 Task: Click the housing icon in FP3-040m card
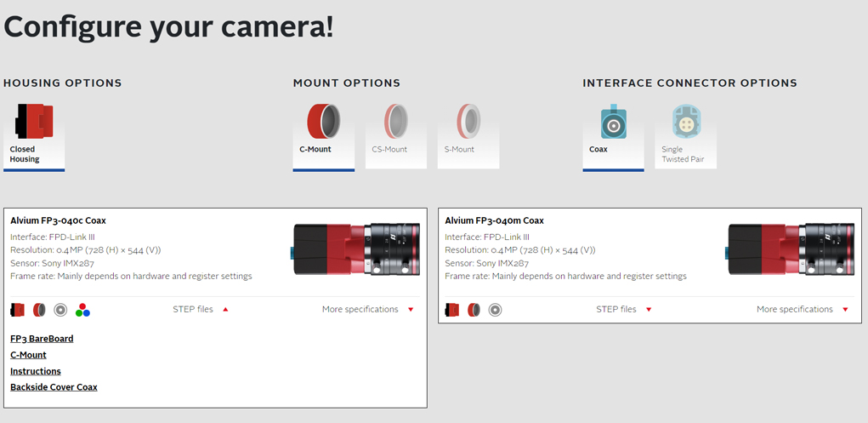click(452, 310)
